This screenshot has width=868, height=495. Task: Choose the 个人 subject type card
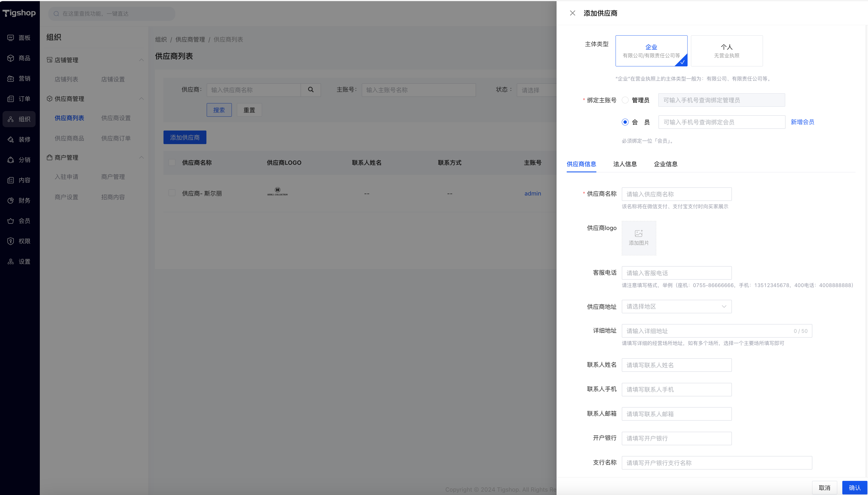[726, 51]
